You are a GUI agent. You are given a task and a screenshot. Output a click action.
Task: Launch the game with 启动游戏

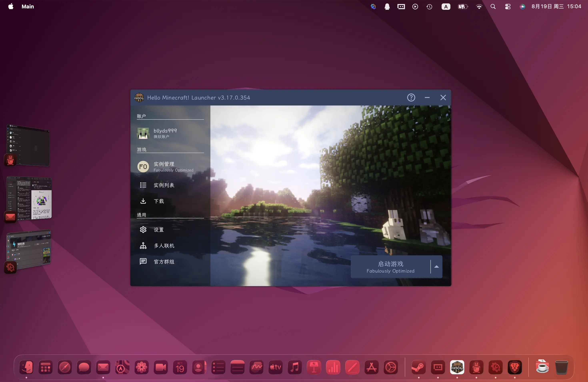click(x=391, y=267)
